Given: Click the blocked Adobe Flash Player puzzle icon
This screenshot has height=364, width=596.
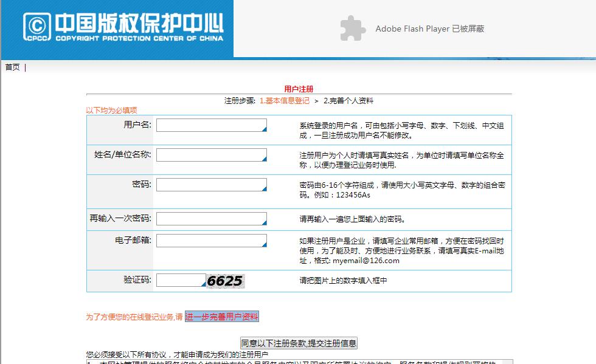Looking at the screenshot, I should point(352,29).
